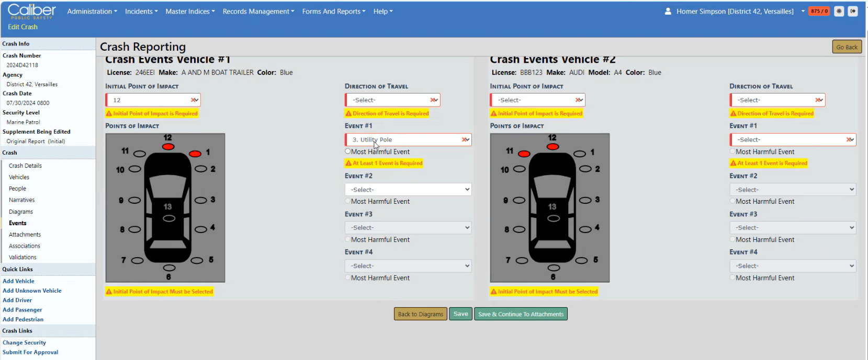Click the logout icon at top right

852,11
